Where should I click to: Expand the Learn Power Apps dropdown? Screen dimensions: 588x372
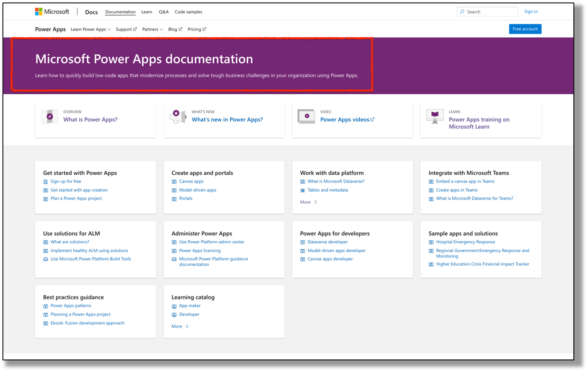point(90,29)
